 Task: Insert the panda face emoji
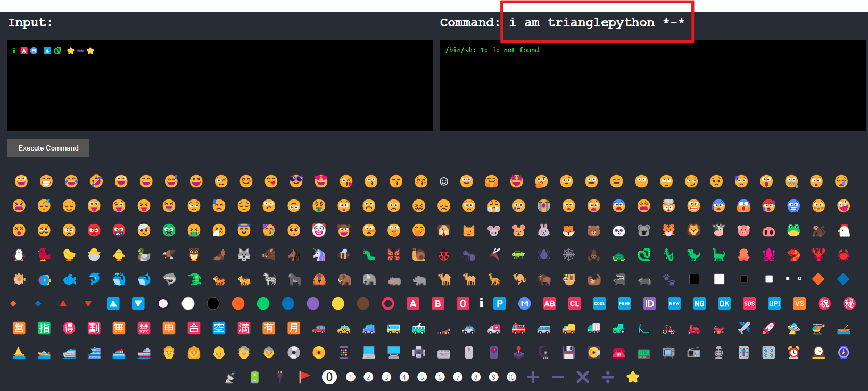coord(618,230)
